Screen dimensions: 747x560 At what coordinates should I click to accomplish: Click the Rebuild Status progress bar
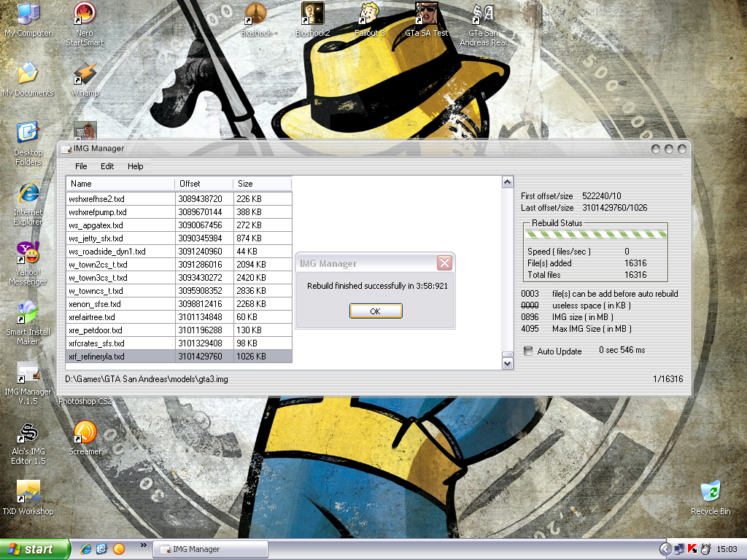(x=597, y=235)
